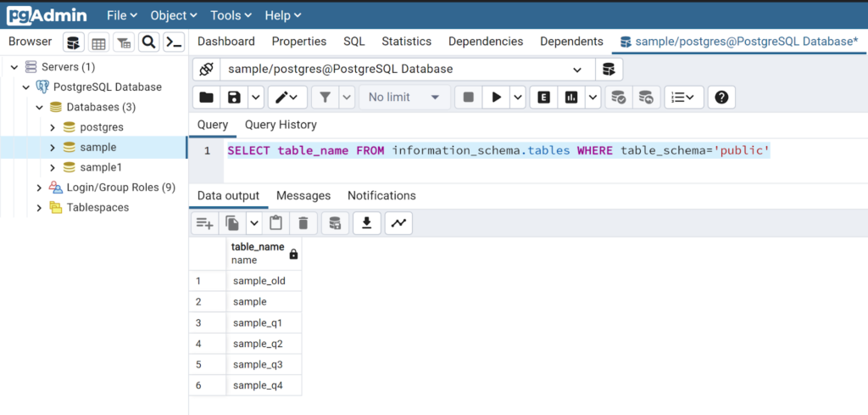Viewport: 868px width, 415px height.
Task: Open the Macros list icon
Action: coord(684,98)
